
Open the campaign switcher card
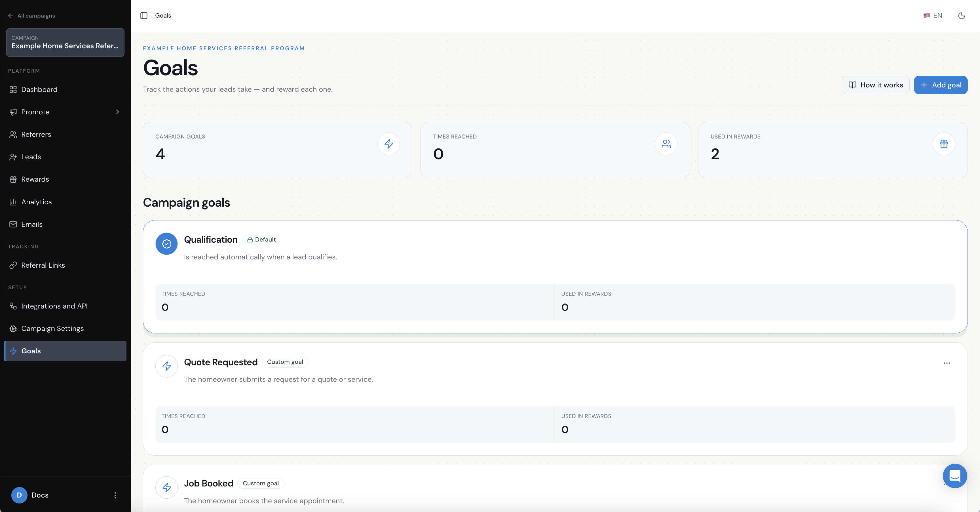coord(65,42)
